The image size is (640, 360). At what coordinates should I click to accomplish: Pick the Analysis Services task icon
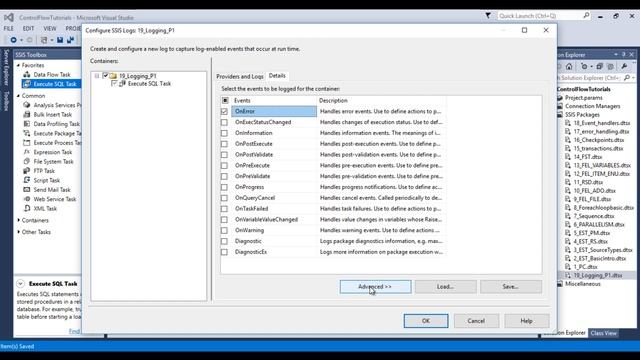pos(27,105)
